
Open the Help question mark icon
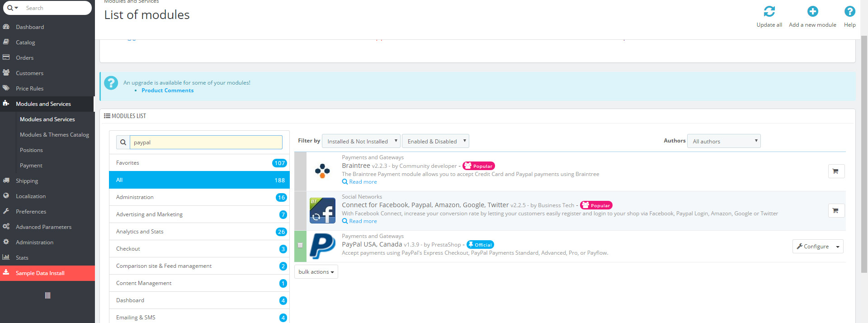(849, 11)
